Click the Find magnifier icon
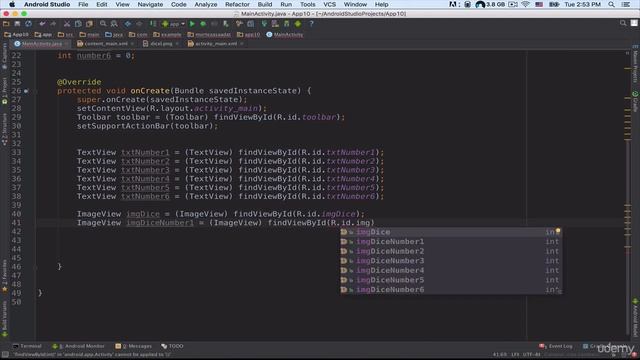 click(103, 24)
